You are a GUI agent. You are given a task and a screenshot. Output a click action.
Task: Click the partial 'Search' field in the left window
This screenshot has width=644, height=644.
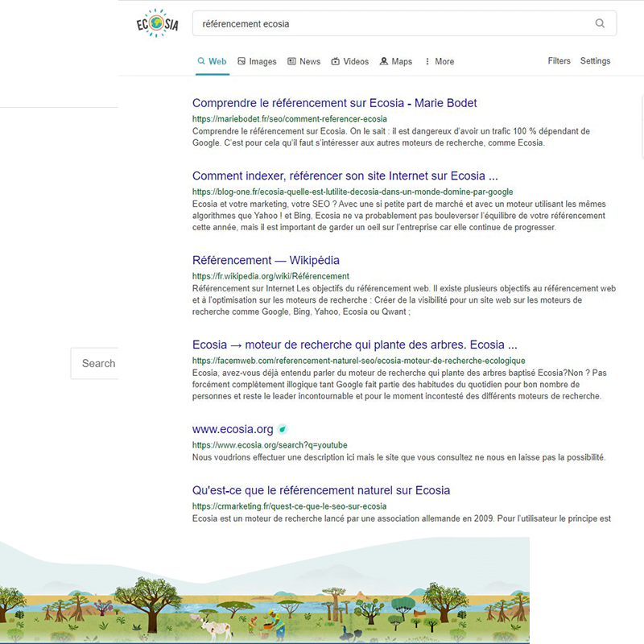pyautogui.click(x=94, y=364)
